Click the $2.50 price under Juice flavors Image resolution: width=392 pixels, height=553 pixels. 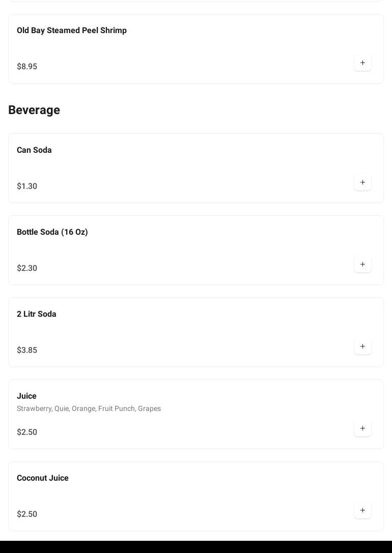coord(27,432)
